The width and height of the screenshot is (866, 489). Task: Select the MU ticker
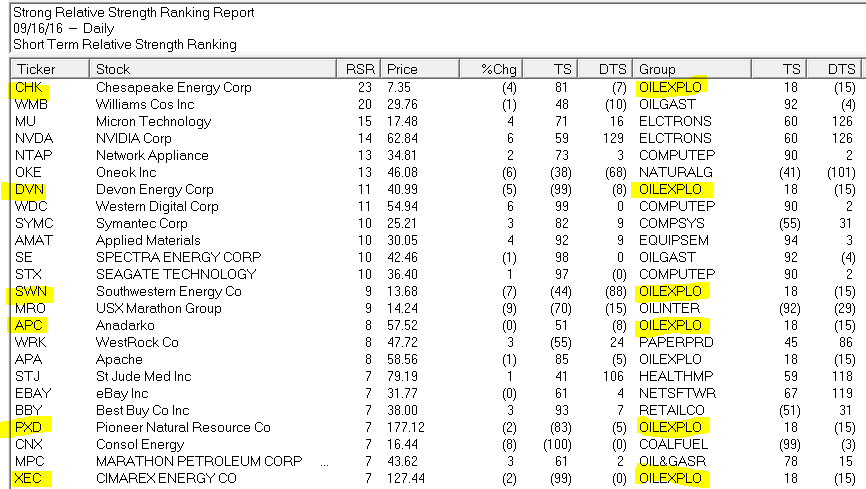pos(25,122)
